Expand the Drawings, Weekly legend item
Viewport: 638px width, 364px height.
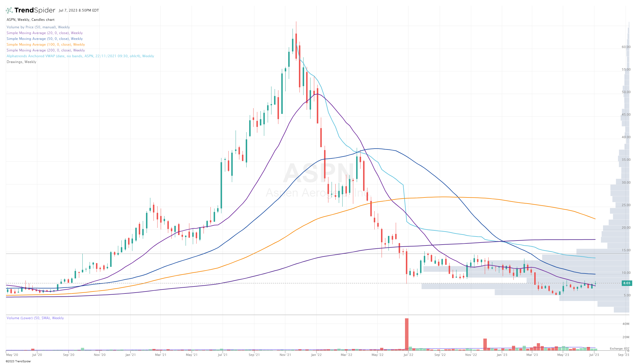pos(21,62)
